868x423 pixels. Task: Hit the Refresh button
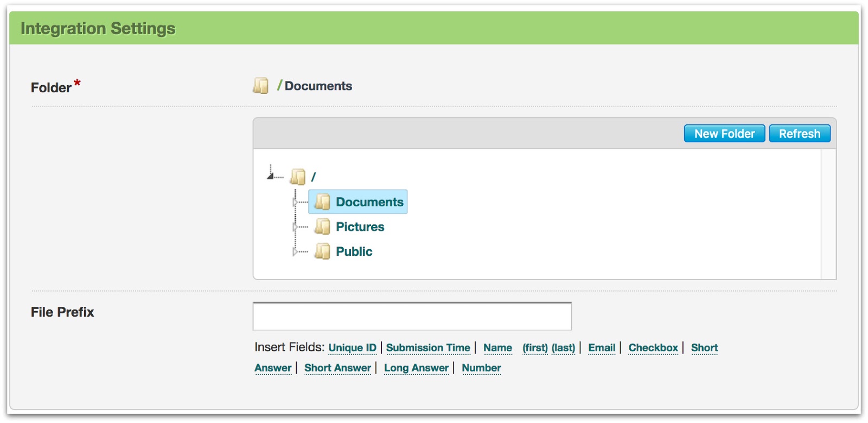click(799, 134)
